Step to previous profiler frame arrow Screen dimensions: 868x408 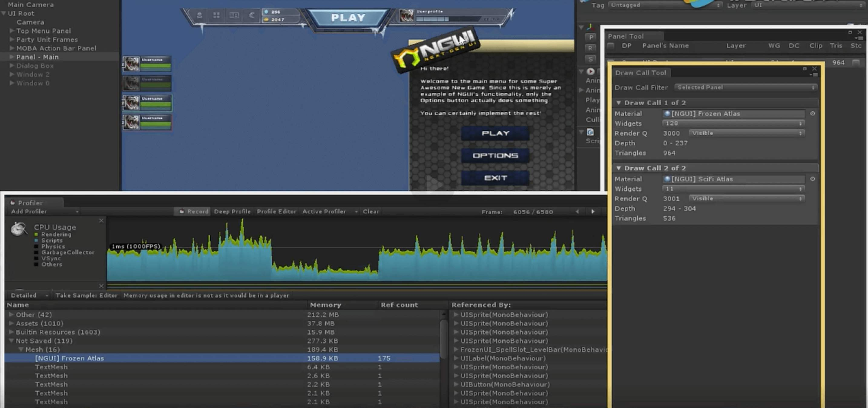coord(577,212)
